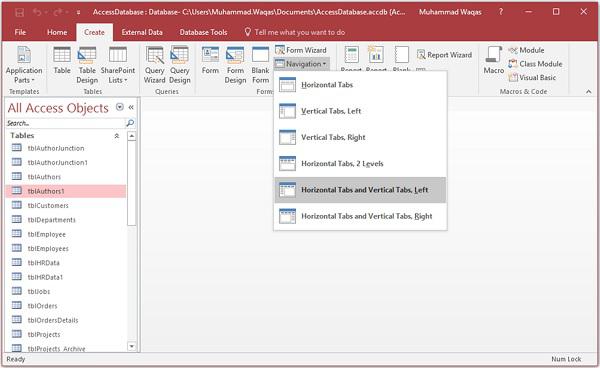Click the navigation pane scroll down arrow
This screenshot has height=368, width=600.
click(x=132, y=347)
